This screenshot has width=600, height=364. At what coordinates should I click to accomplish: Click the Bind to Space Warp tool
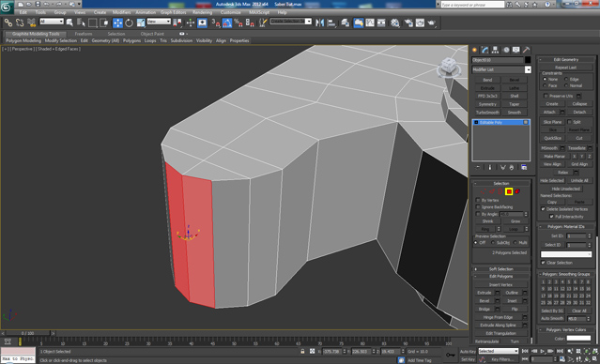(x=31, y=23)
